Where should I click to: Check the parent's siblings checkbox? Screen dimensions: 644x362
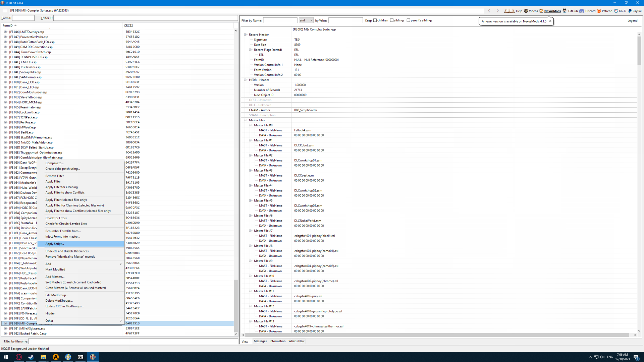pos(408,20)
